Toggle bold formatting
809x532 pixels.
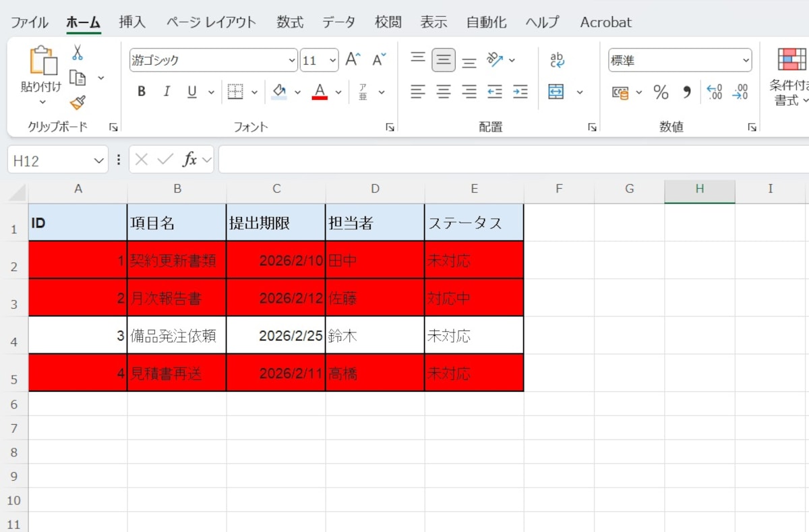(141, 92)
